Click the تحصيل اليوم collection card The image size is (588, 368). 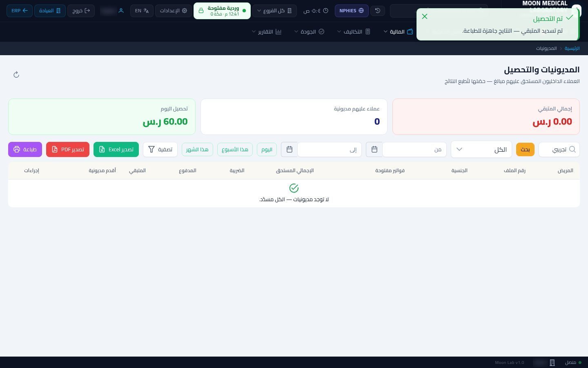(102, 117)
